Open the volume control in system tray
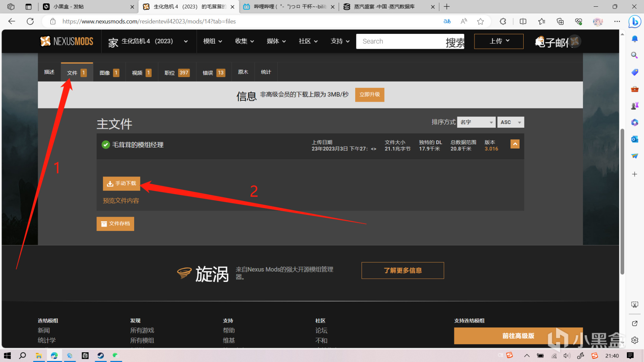 click(567, 356)
